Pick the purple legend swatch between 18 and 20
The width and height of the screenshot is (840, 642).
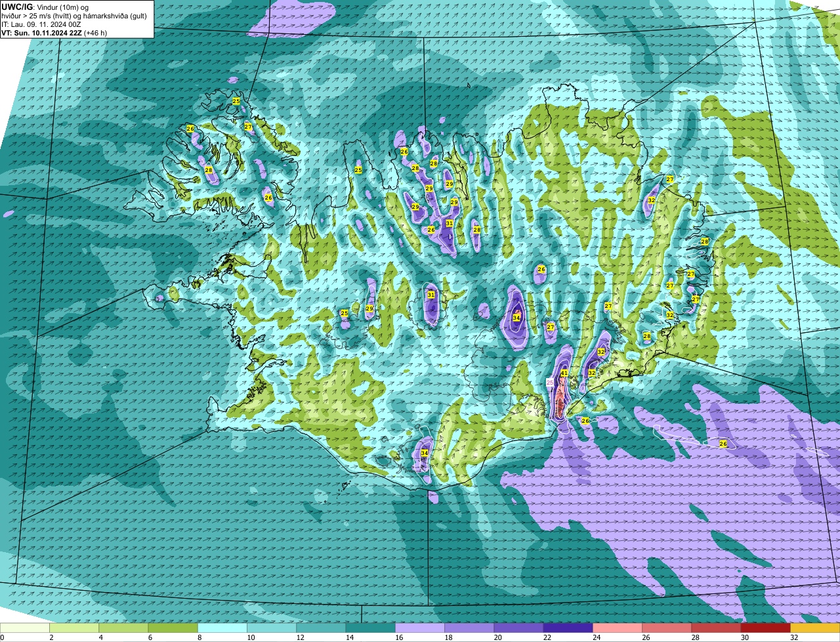(x=469, y=628)
